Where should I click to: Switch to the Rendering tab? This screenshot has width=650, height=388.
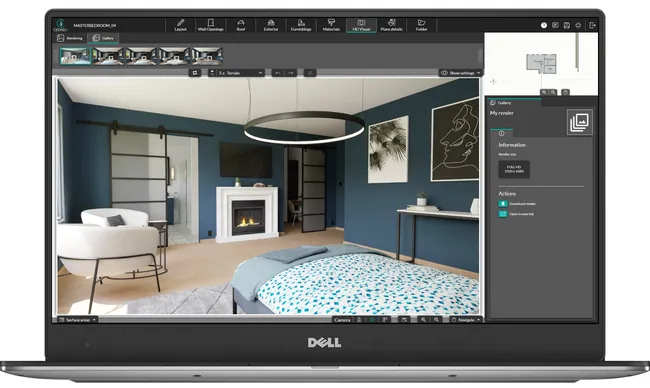(x=70, y=38)
